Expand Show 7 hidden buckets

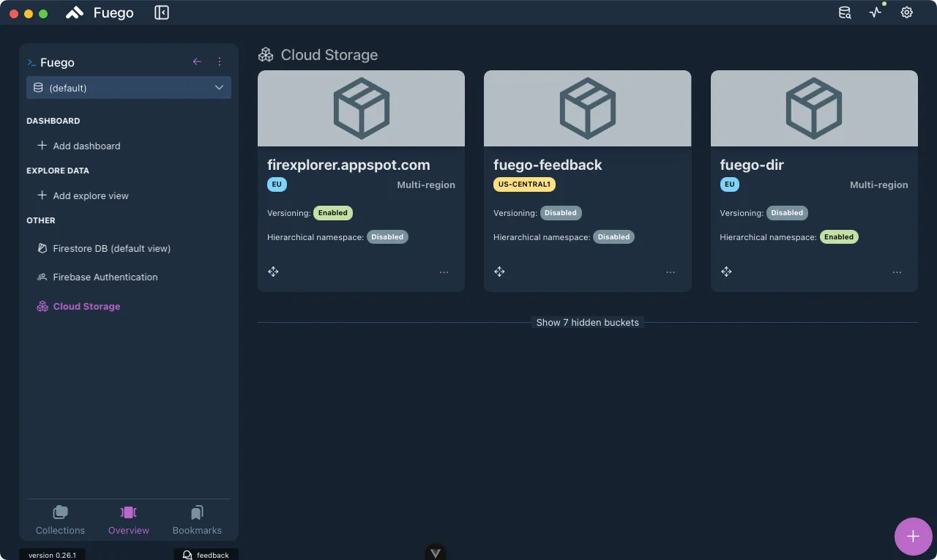pos(587,322)
